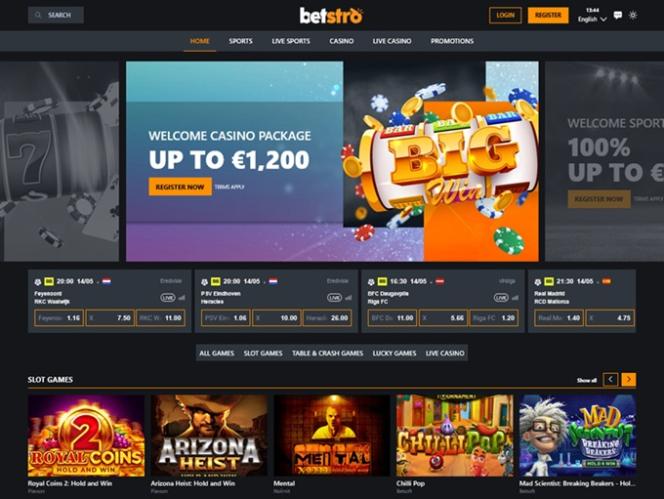664x499 pixels.
Task: Select draw odds 10.00 for PSV match
Action: point(277,318)
